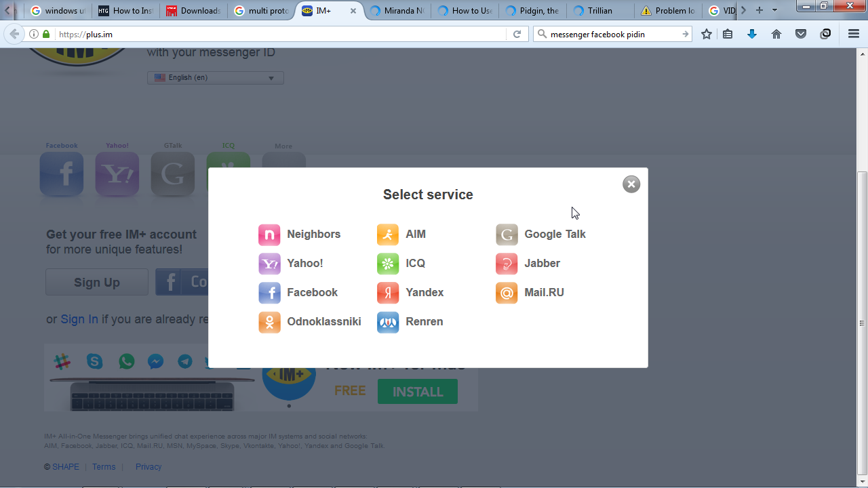Click the "Get your free IM+ account" text
The image size is (868, 488).
click(x=121, y=235)
